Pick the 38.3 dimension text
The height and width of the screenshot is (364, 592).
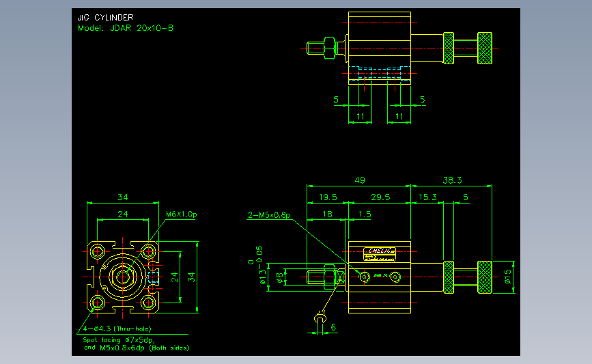(x=452, y=180)
